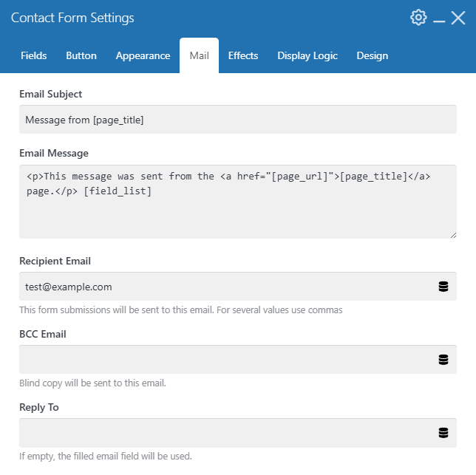
Task: Click the empty BCC Email field
Action: click(x=238, y=360)
